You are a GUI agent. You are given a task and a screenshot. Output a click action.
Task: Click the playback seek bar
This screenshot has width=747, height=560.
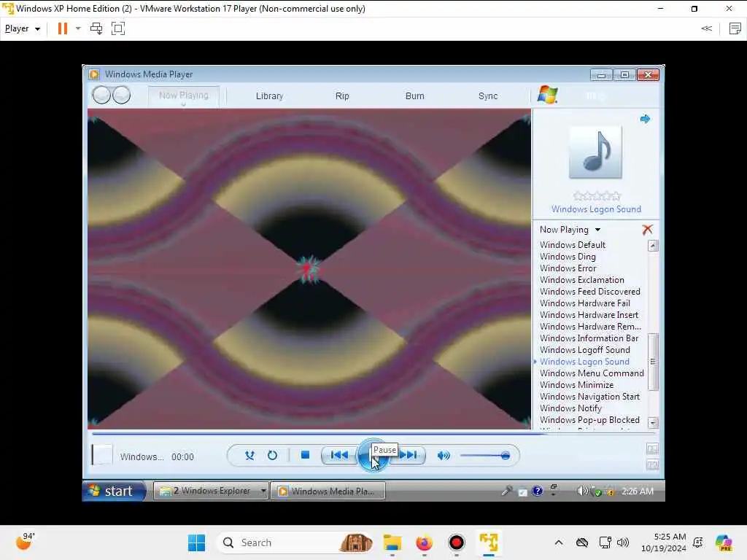click(x=373, y=434)
